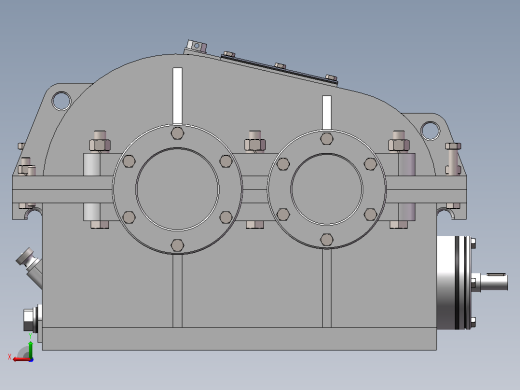Viewport: 520px width, 390px height.
Task: Select the breather plug on top of housing
Action: pos(196,47)
